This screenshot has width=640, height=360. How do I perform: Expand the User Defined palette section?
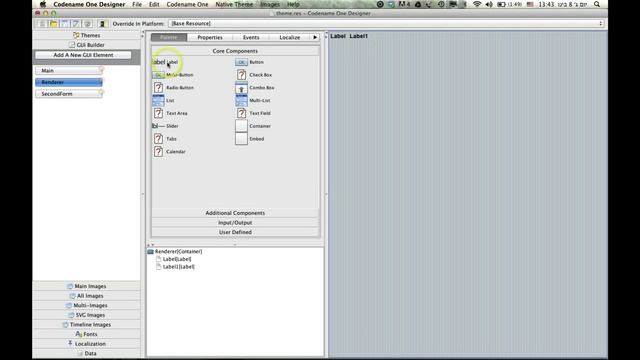[x=235, y=232]
